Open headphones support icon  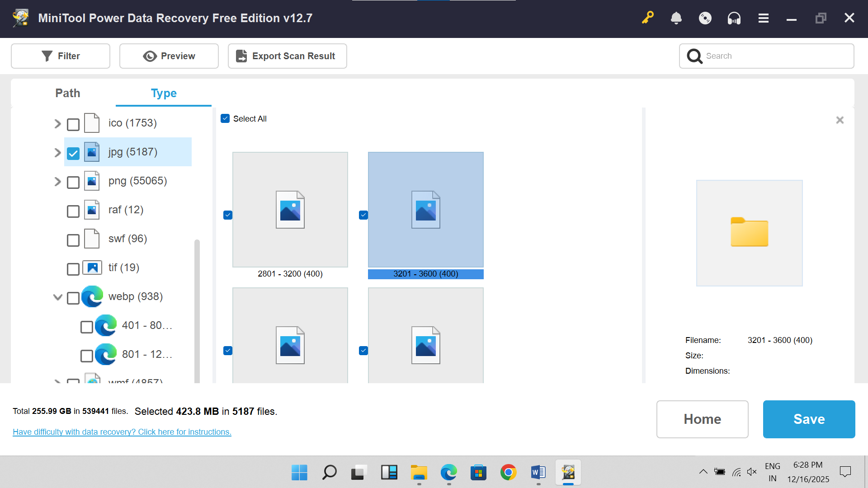click(734, 18)
